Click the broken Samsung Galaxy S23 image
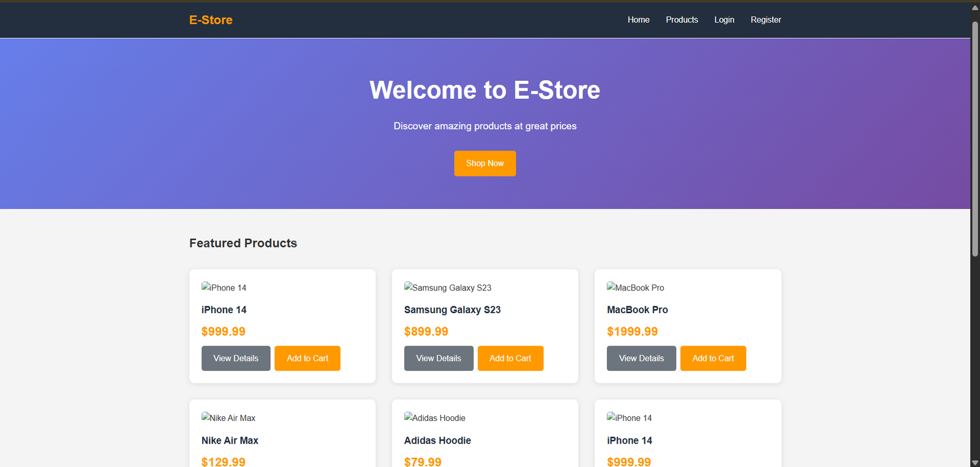 (x=448, y=287)
